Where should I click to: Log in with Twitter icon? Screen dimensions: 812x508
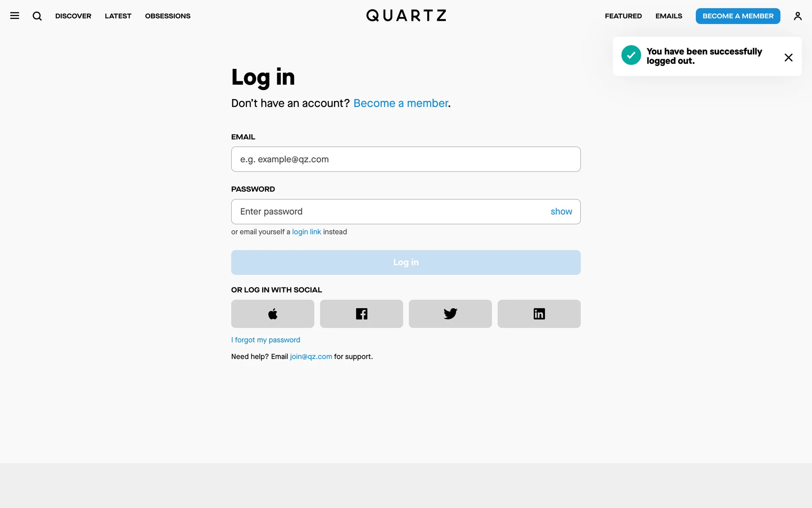[450, 314]
